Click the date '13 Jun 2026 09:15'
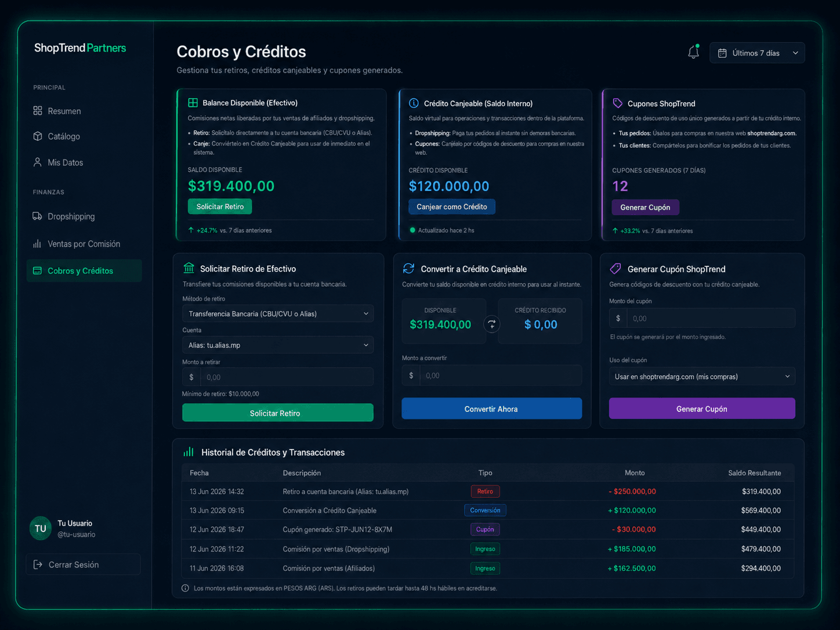The image size is (840, 630). pyautogui.click(x=217, y=510)
